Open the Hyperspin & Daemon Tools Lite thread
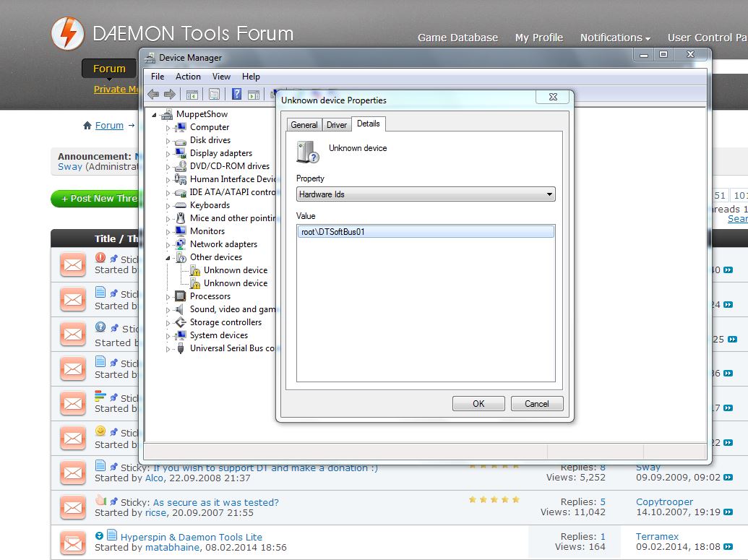 point(192,537)
